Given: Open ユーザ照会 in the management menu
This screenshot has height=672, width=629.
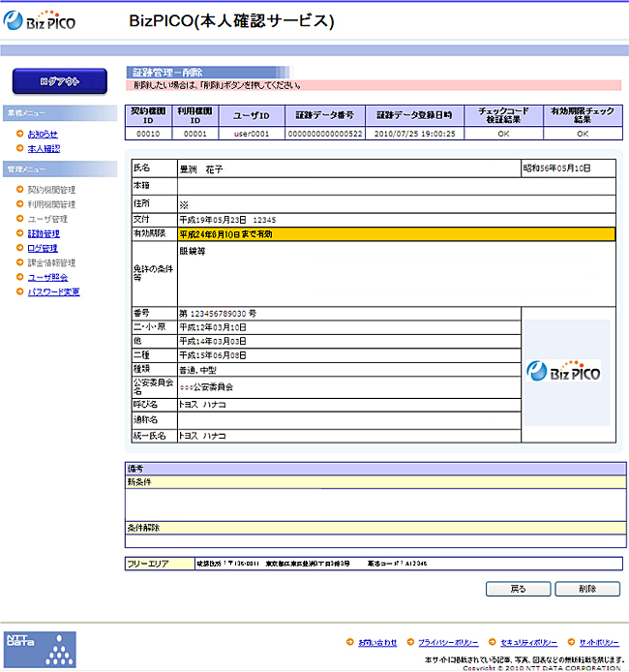Looking at the screenshot, I should 47,277.
